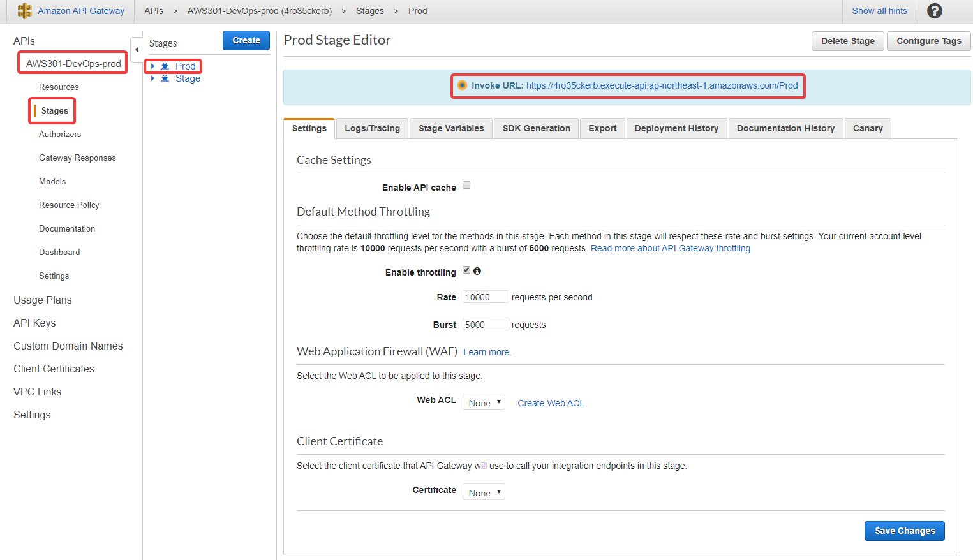
Task: Click the Amazon API Gateway logo icon
Action: 25,11
